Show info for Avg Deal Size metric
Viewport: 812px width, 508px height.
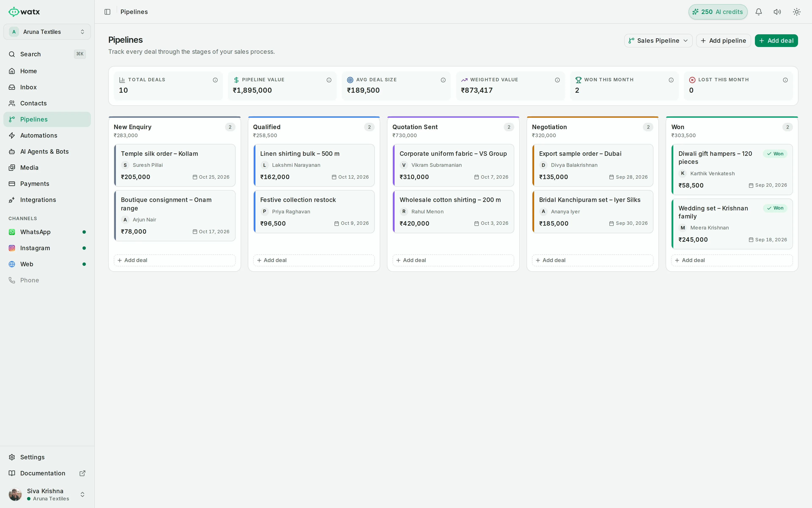pos(443,80)
